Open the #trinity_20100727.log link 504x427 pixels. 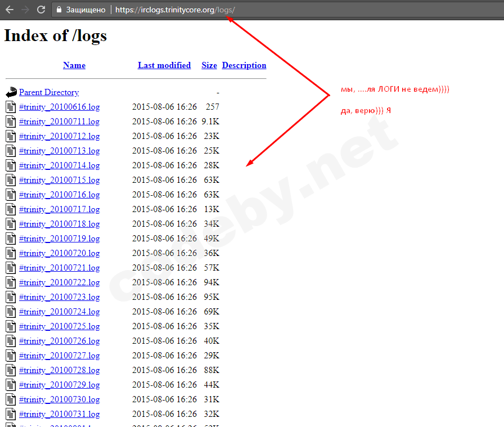(60, 356)
